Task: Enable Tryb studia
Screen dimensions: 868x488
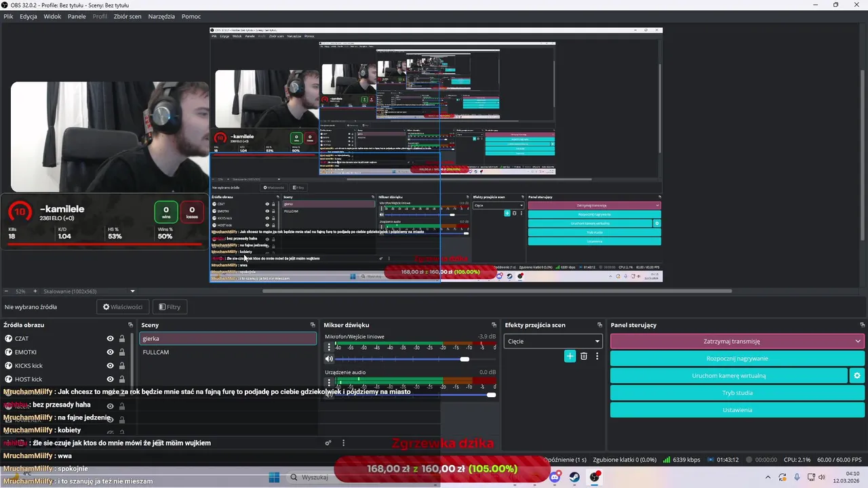Action: (x=737, y=392)
